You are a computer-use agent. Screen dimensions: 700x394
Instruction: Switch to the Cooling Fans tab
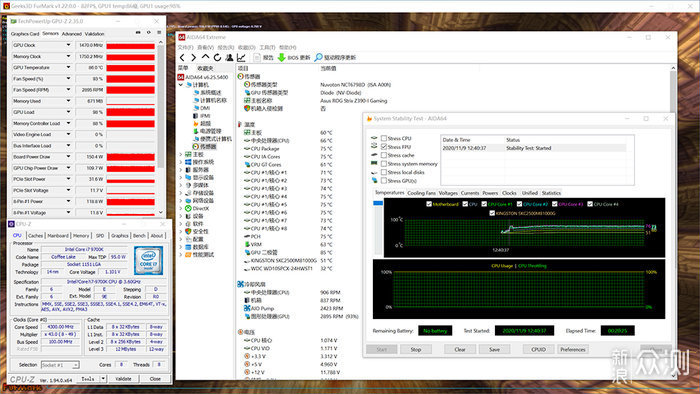click(x=421, y=193)
